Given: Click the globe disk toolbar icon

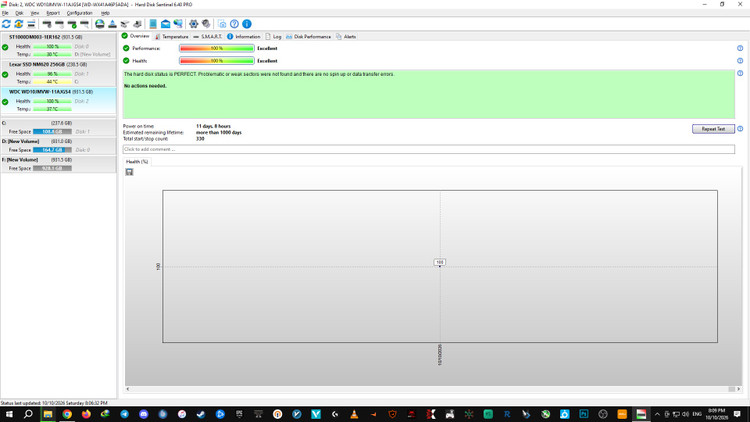Looking at the screenshot, I should point(99,24).
